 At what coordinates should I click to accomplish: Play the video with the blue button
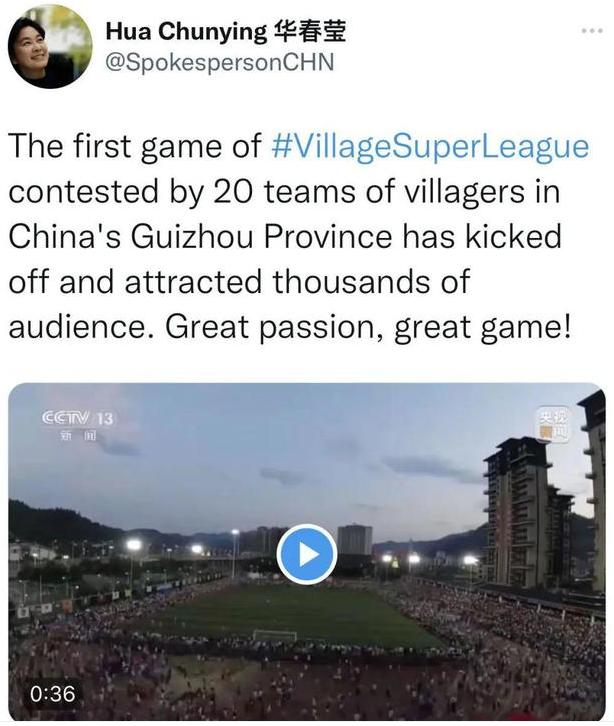pos(306,554)
